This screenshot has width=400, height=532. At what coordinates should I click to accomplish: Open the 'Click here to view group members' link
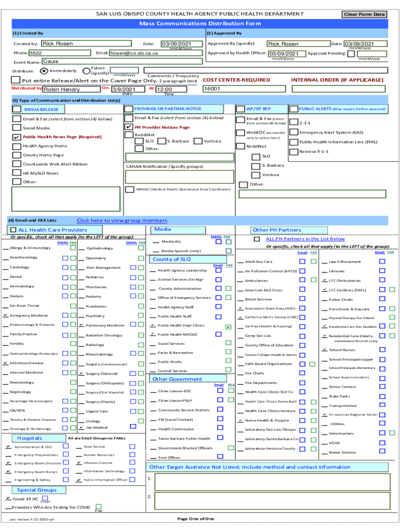122,220
